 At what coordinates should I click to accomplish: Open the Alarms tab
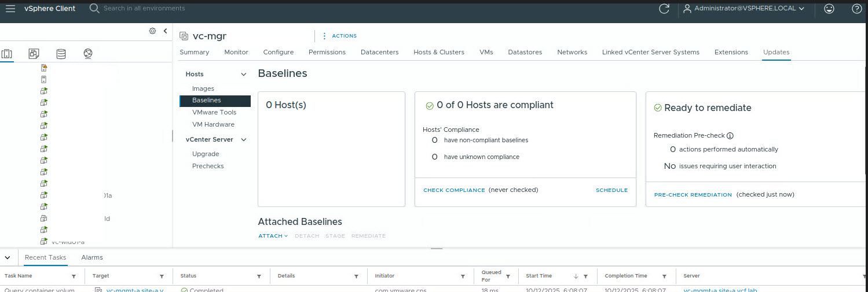[x=91, y=257]
